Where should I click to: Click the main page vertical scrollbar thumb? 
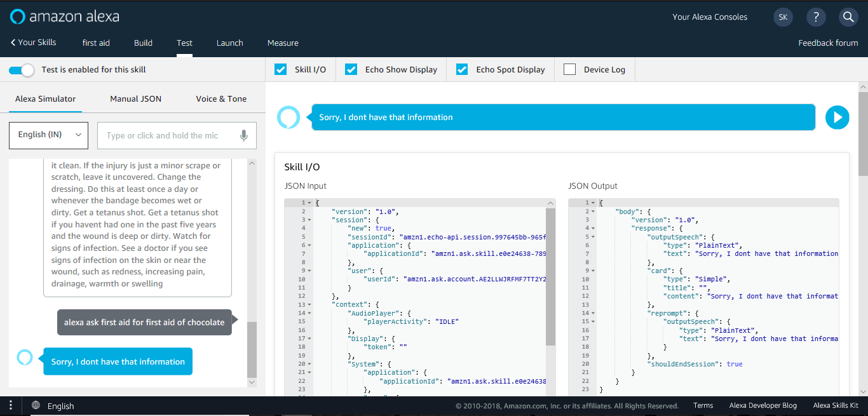(x=863, y=133)
